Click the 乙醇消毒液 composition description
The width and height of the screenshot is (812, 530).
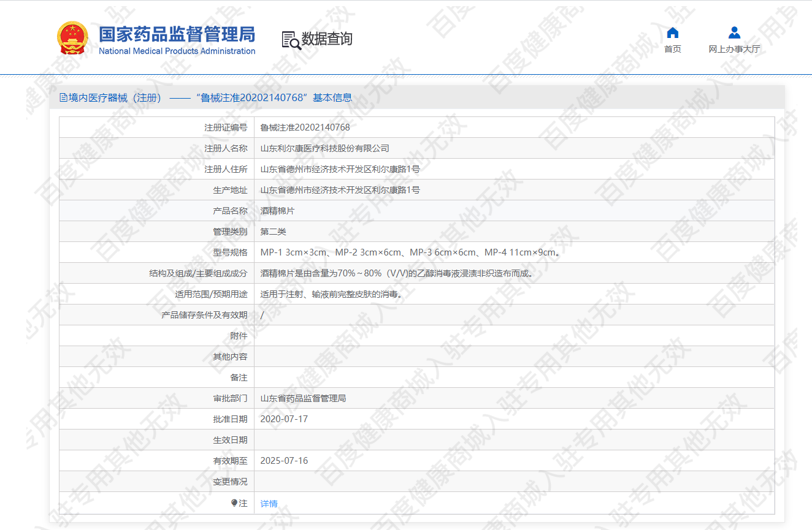397,273
